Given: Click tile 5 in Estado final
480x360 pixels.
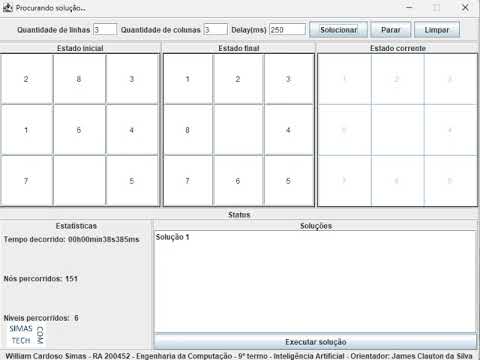Looking at the screenshot, I should pyautogui.click(x=288, y=181).
